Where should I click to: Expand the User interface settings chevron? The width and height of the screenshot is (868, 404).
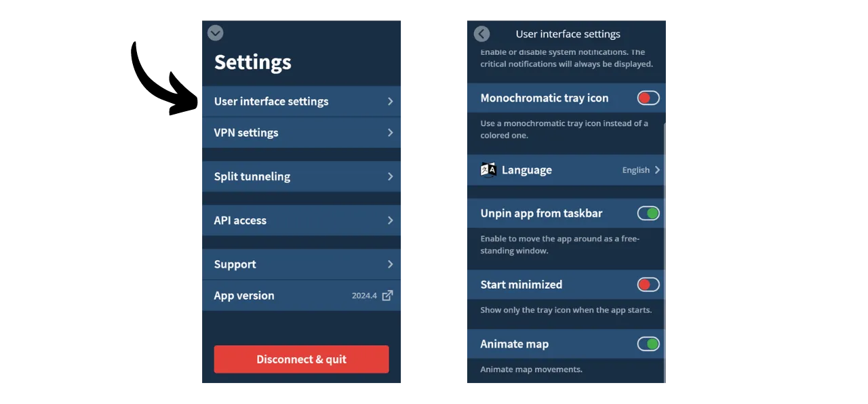pos(390,102)
